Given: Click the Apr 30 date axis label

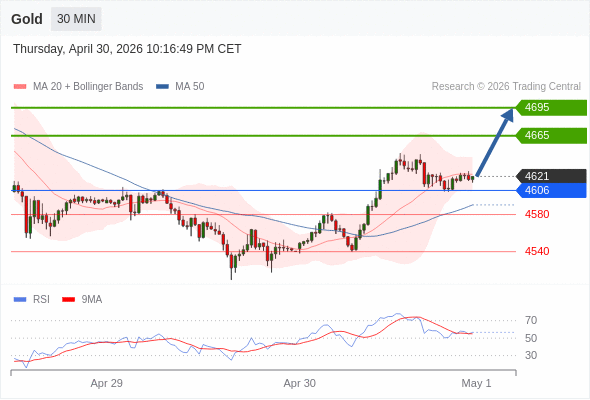Looking at the screenshot, I should (x=300, y=383).
